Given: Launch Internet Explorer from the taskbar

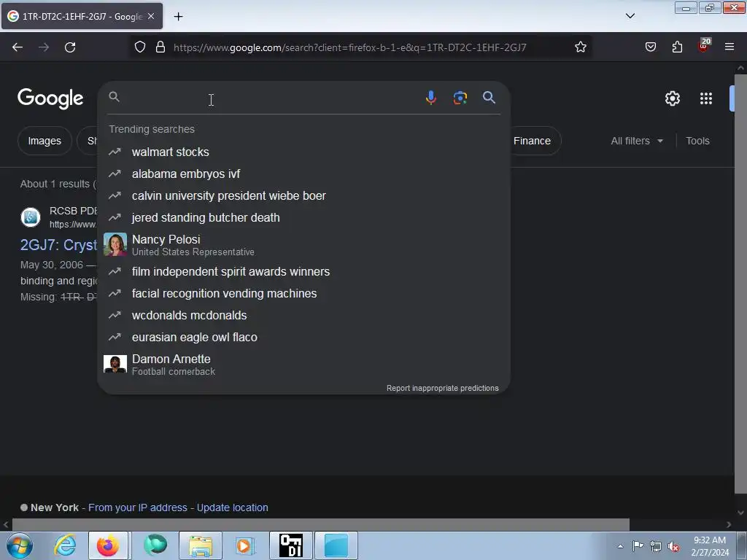Looking at the screenshot, I should tap(65, 545).
